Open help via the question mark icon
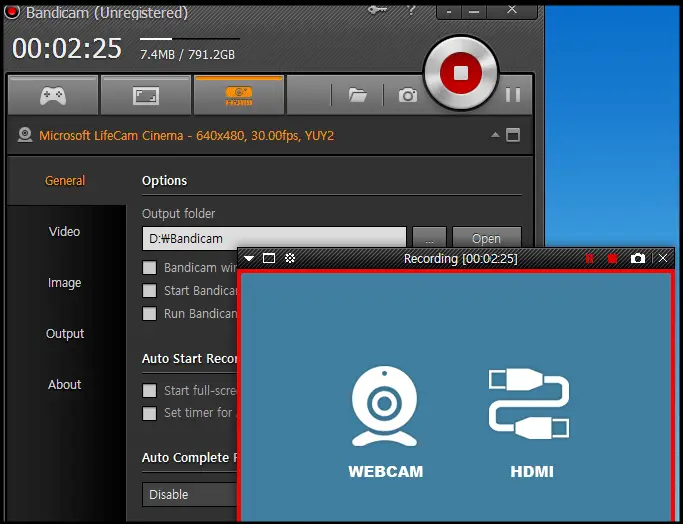 click(x=411, y=9)
